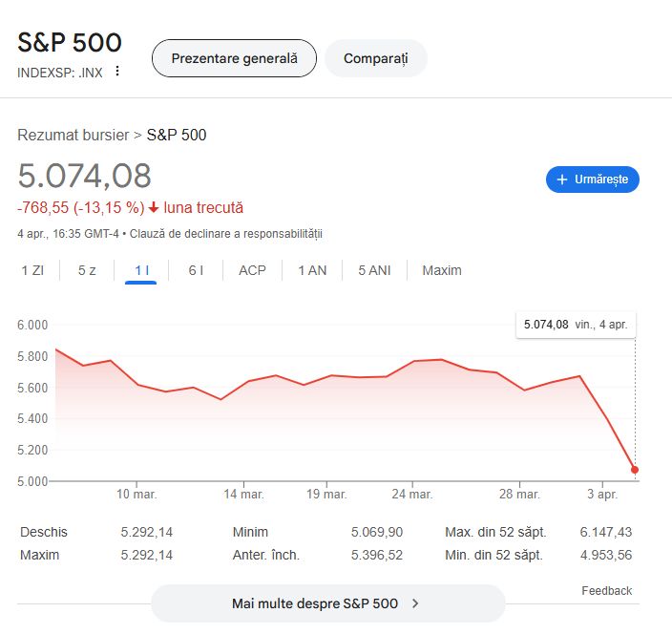Select the 1 ZI time range
The image size is (672, 634).
point(32,270)
